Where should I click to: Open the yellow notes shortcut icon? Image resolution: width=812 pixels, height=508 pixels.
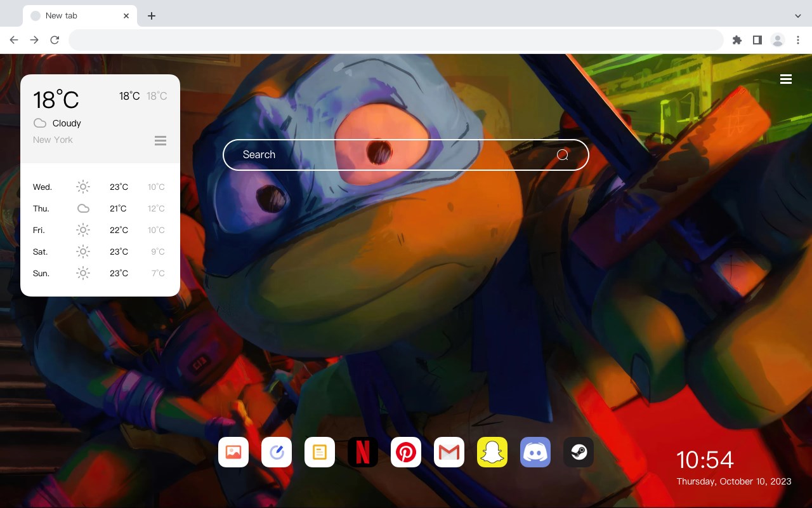tap(320, 452)
